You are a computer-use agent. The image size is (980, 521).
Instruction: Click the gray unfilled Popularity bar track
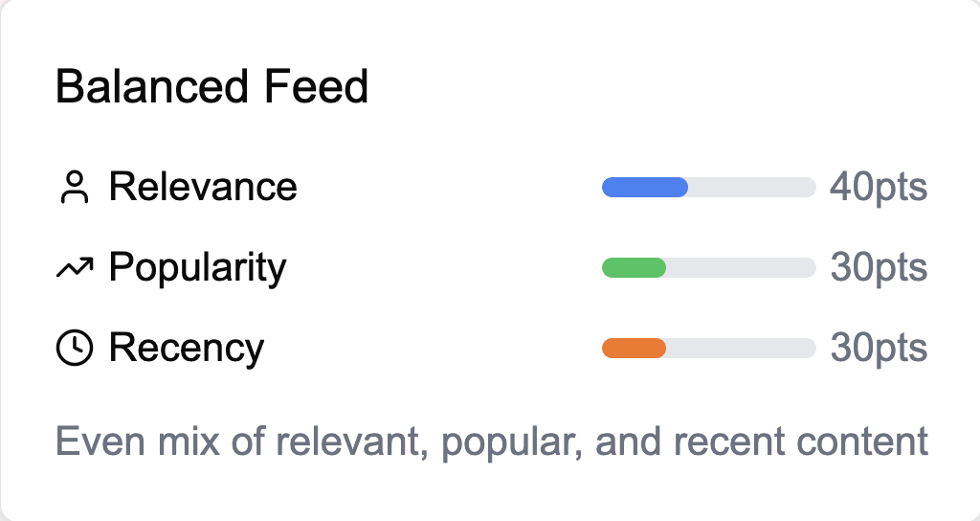pyautogui.click(x=740, y=268)
